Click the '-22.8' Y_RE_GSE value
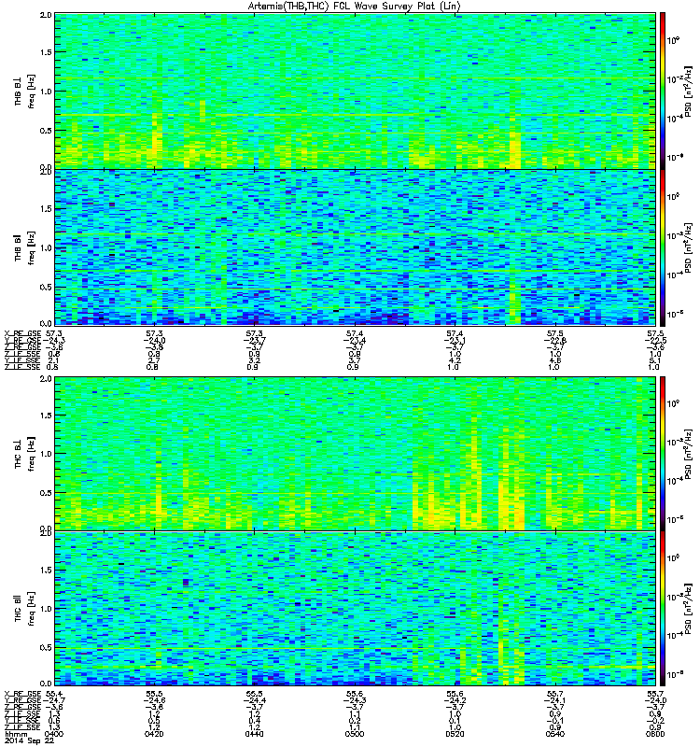The height and width of the screenshot is (747, 700). [x=555, y=340]
